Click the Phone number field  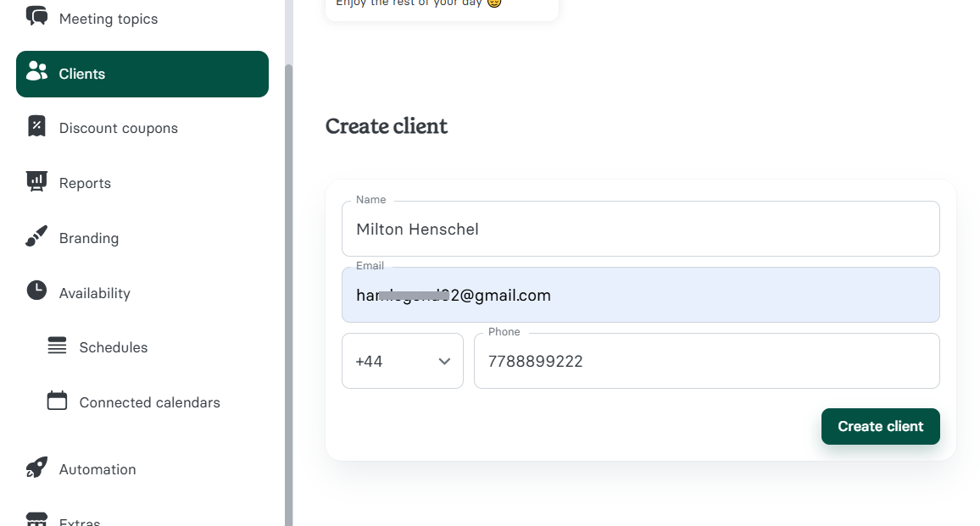coord(706,361)
